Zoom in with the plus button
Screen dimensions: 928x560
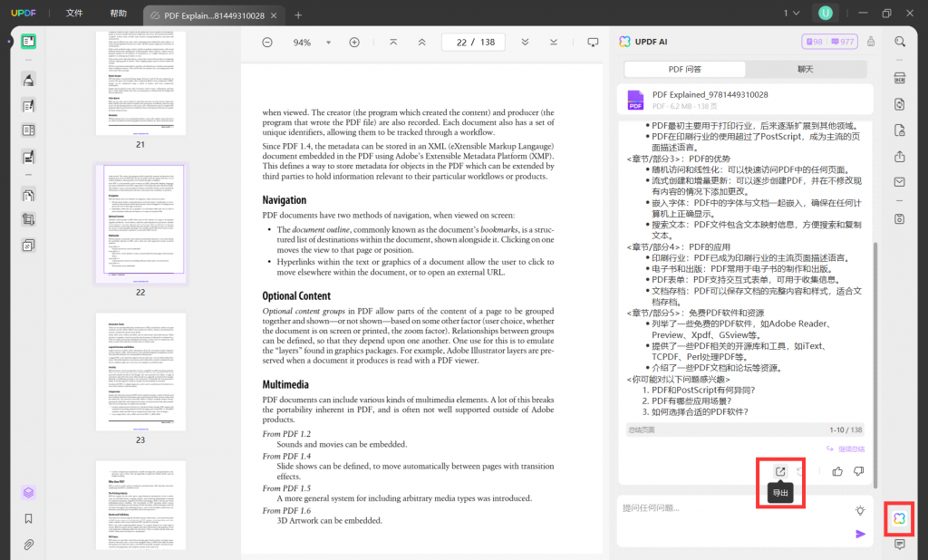click(354, 43)
